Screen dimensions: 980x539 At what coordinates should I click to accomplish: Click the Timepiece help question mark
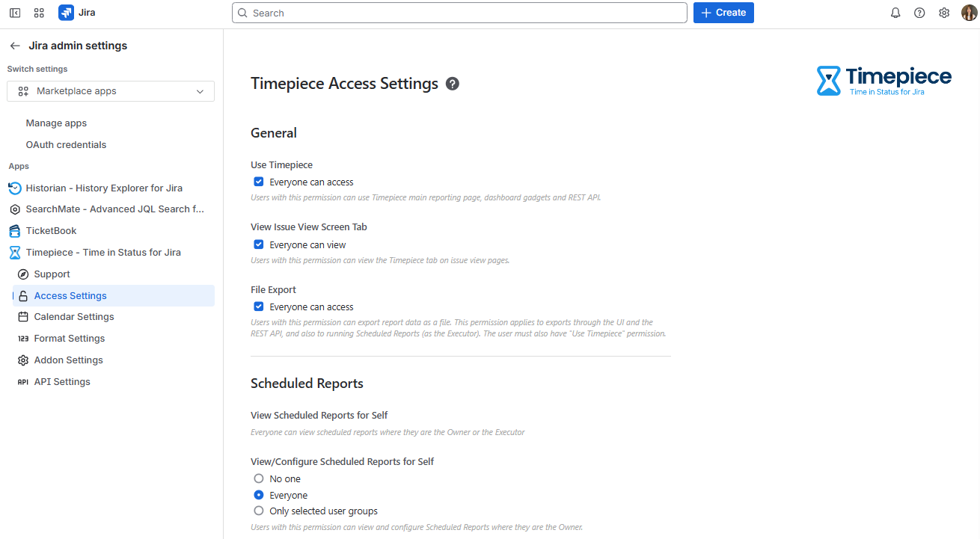pos(453,84)
